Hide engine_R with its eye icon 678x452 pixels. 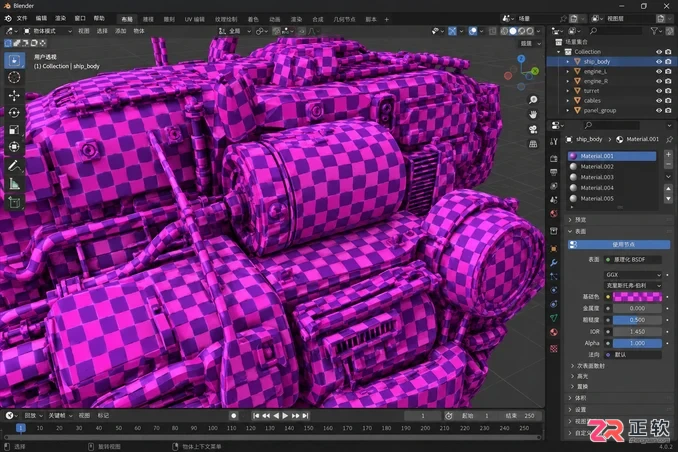pos(659,81)
